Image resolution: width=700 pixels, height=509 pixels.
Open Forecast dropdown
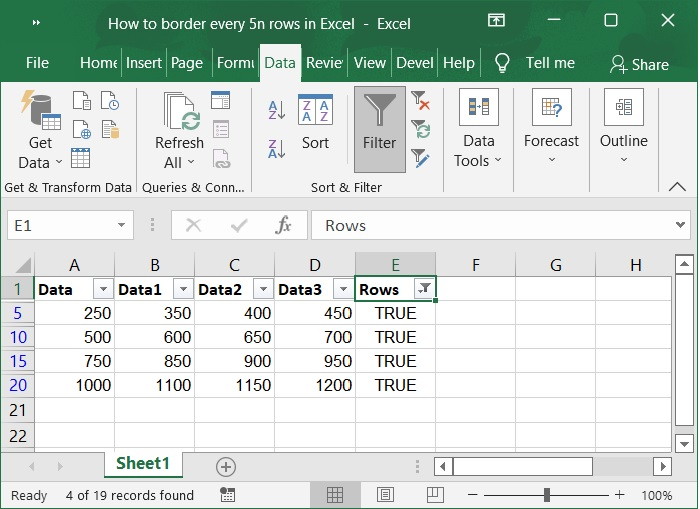[551, 127]
